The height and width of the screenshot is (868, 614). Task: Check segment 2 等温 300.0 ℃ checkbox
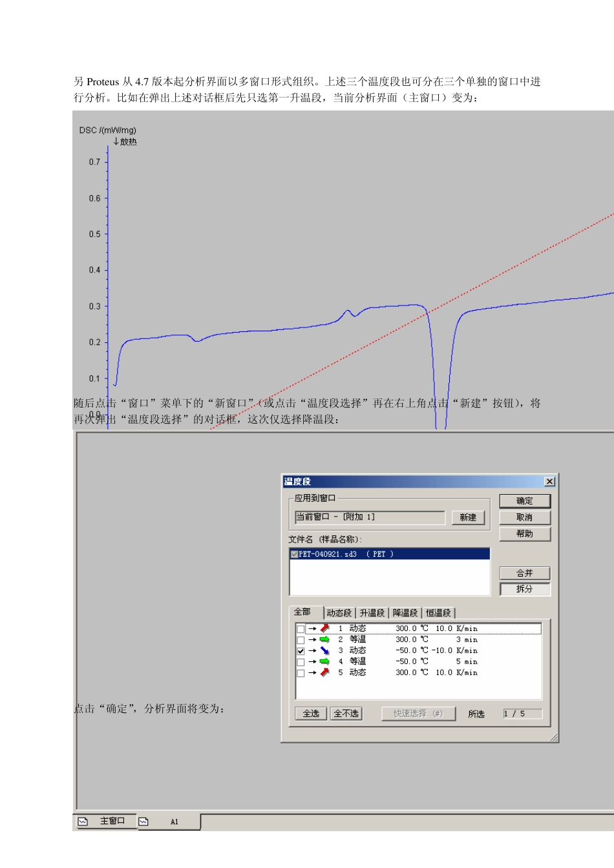tap(301, 640)
